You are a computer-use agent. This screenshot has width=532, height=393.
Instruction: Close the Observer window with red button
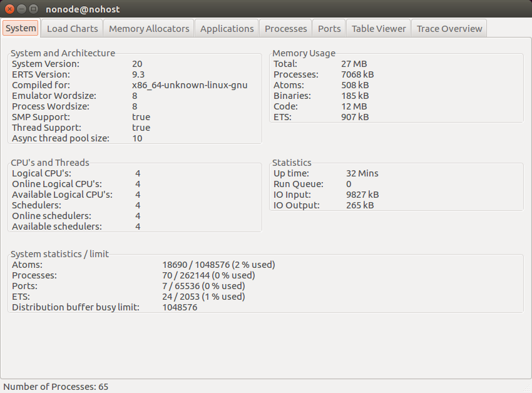point(9,9)
